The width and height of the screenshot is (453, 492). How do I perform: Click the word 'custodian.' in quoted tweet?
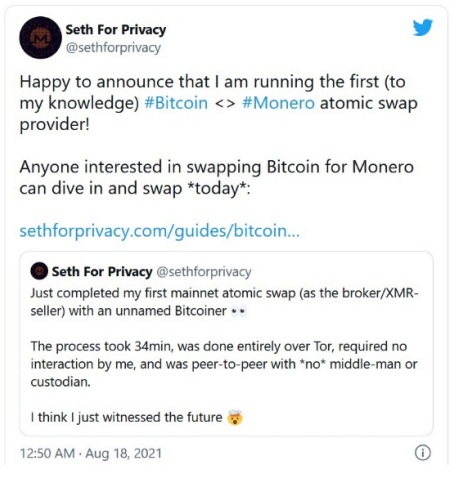click(x=61, y=382)
